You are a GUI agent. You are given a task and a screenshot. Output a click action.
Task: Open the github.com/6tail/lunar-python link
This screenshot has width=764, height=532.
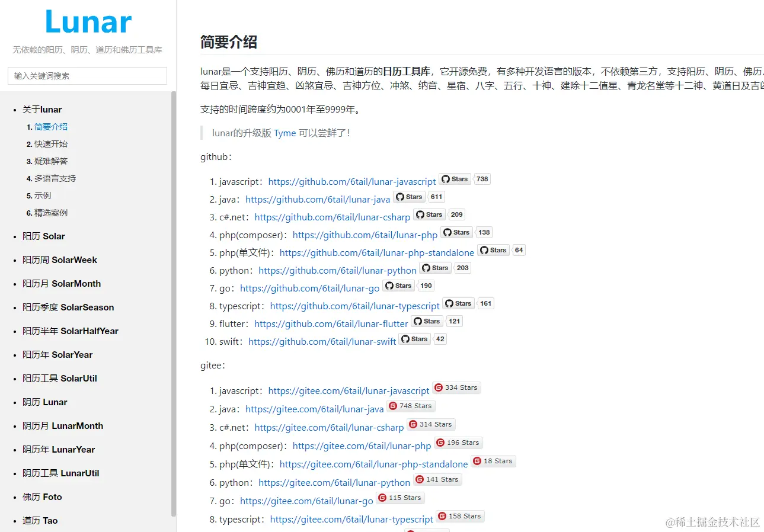click(x=338, y=271)
